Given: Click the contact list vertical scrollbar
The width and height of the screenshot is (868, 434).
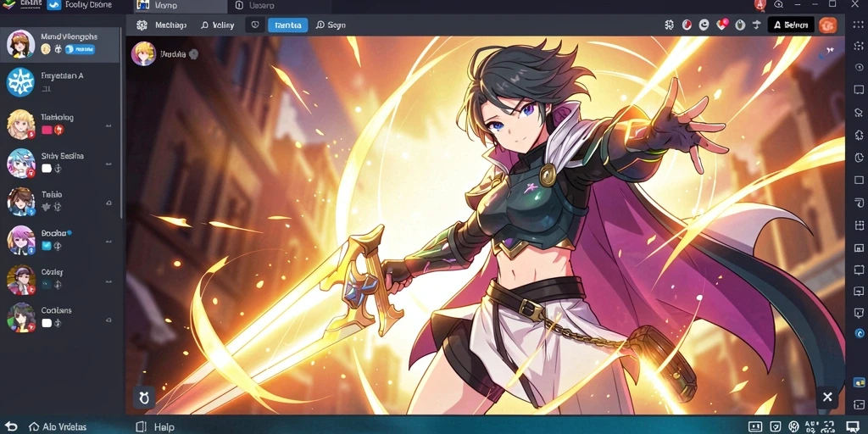Looking at the screenshot, I should [121, 125].
